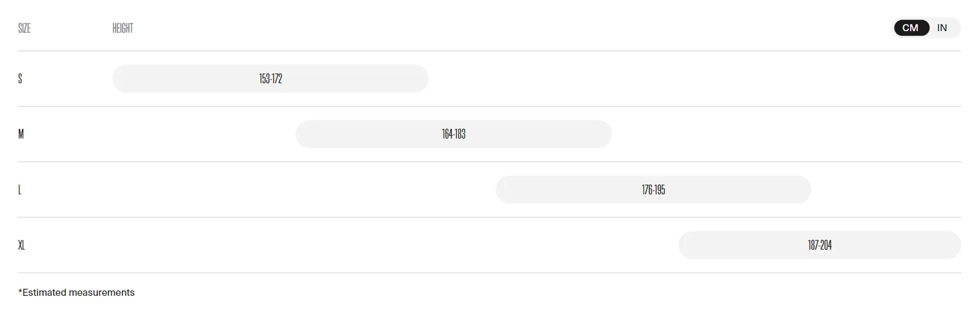Screen dimensions: 980x335
Task: Click the 164-183 height range bar
Action: coord(453,134)
